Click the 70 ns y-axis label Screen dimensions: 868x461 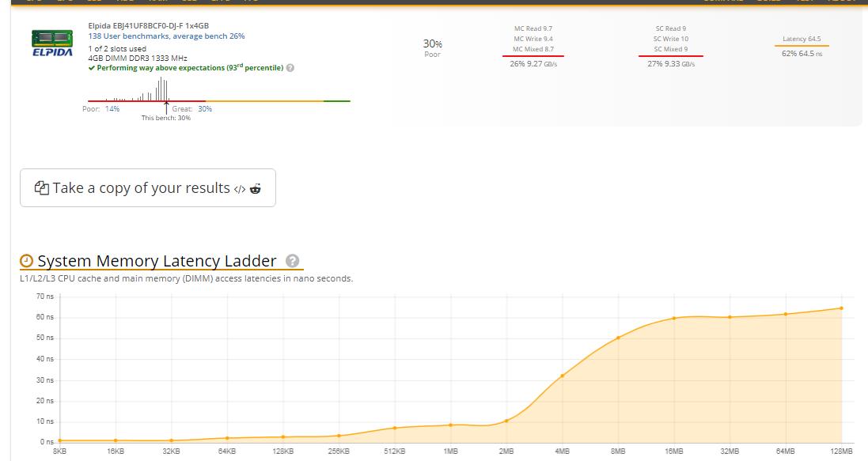(x=45, y=297)
